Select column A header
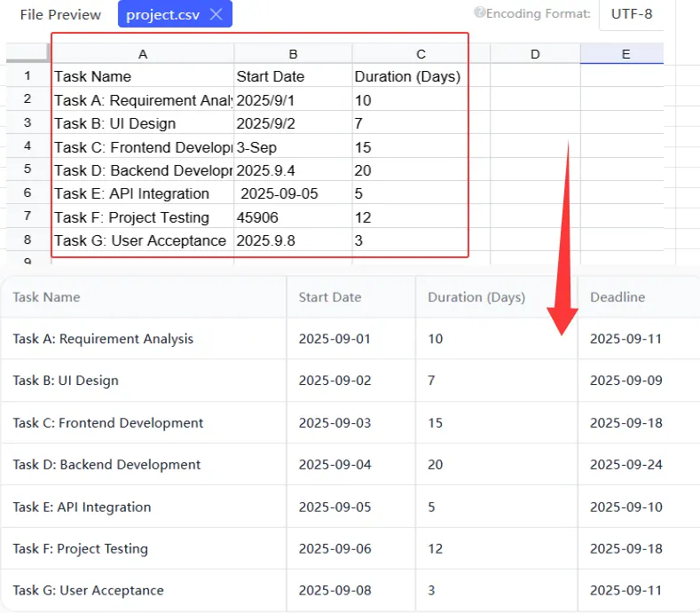 click(x=143, y=54)
